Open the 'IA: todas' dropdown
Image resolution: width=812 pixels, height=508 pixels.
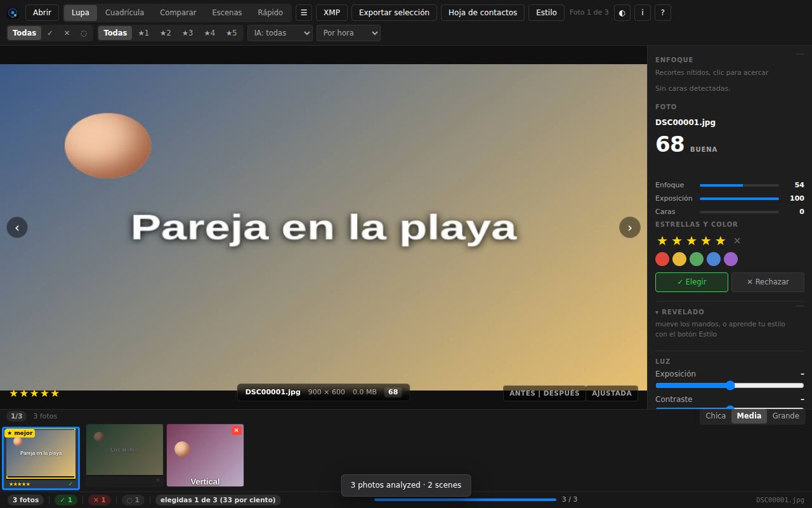click(280, 33)
